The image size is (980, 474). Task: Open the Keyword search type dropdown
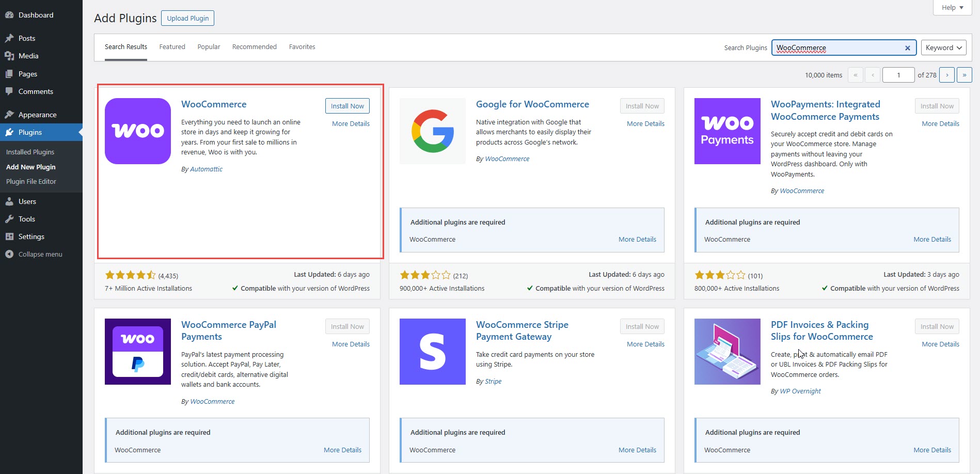point(943,48)
